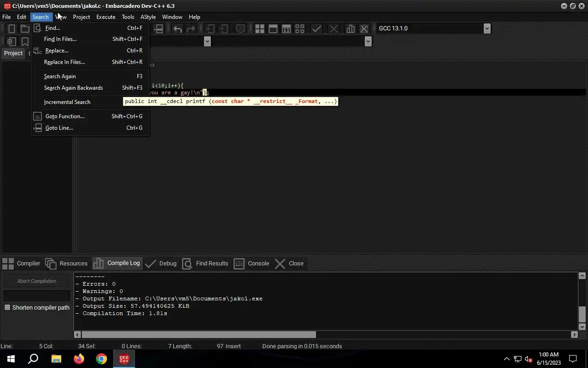Click the Open file folder toolbar icon
Screen dimensions: 588x368
click(x=25, y=29)
